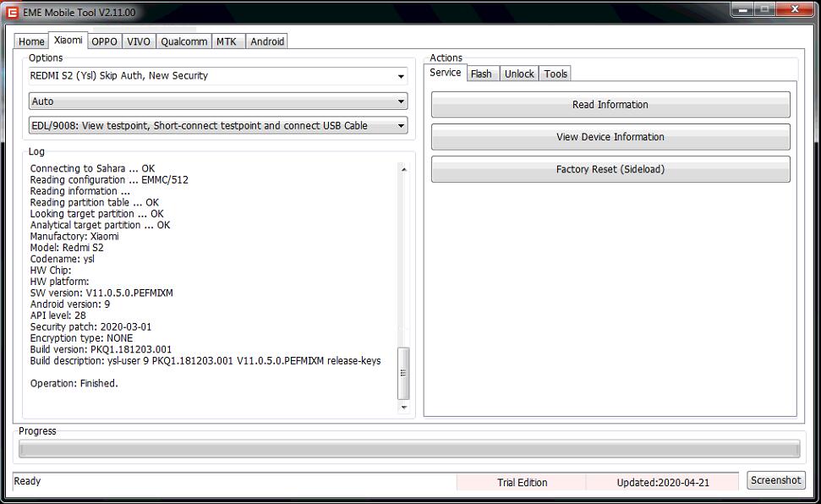The height and width of the screenshot is (504, 821).
Task: Click the Updated:2020-04-21 status entry
Action: tap(662, 483)
